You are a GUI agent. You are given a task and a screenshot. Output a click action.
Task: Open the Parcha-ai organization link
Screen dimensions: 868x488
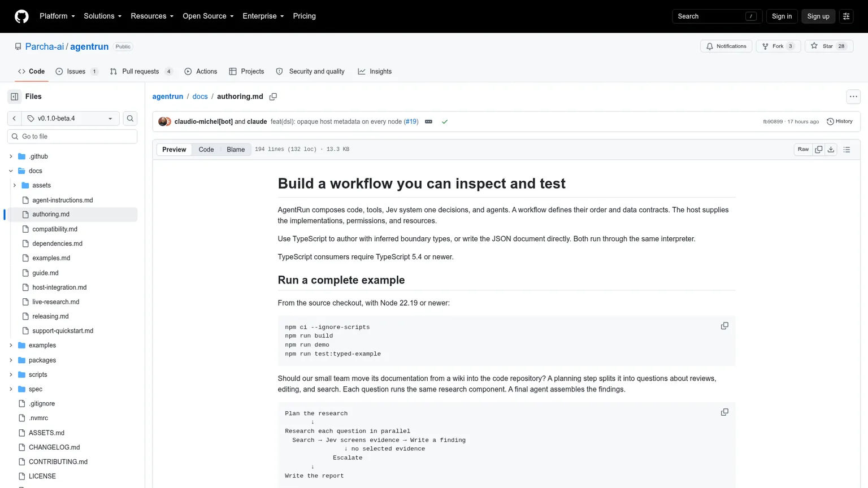44,47
